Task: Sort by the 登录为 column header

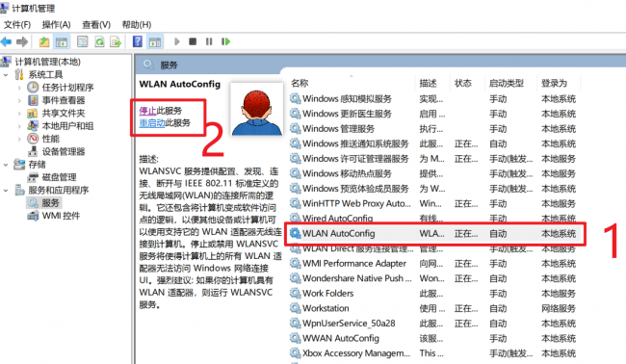Action: click(x=554, y=83)
